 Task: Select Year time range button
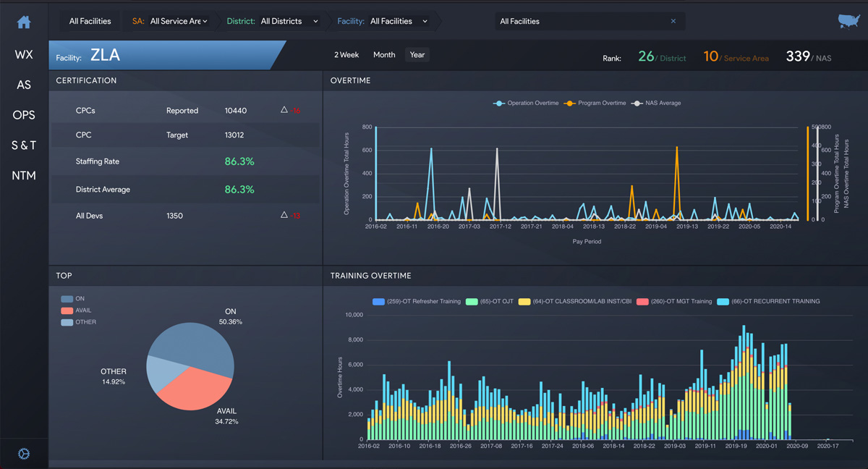[x=417, y=55]
